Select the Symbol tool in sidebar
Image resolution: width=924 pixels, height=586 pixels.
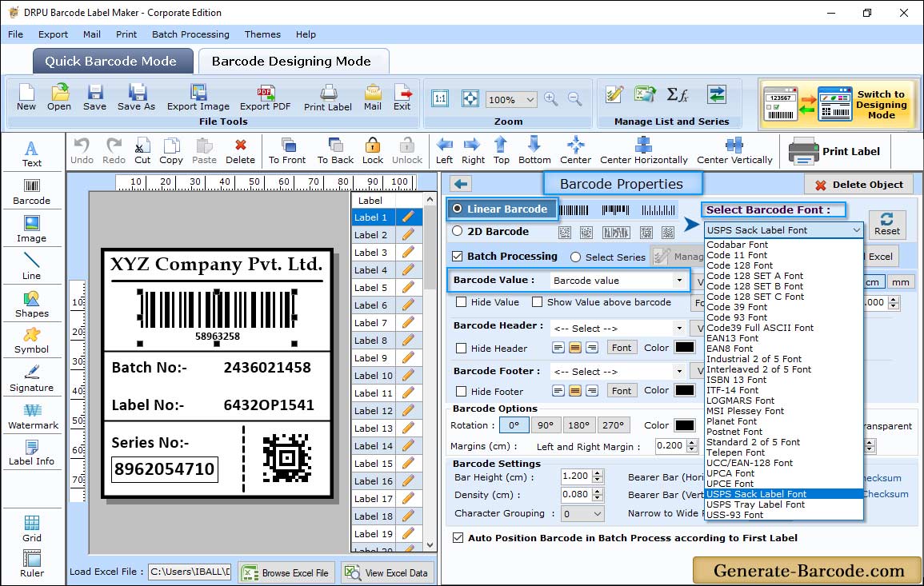(32, 341)
